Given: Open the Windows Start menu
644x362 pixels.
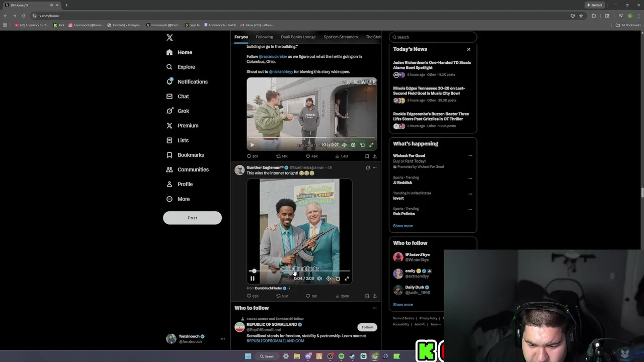Looking at the screenshot, I should tap(248, 356).
